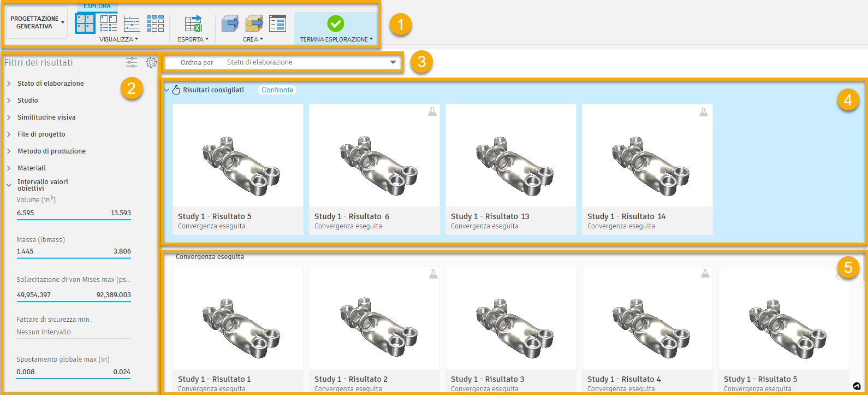Click the Confronta button

pyautogui.click(x=277, y=90)
